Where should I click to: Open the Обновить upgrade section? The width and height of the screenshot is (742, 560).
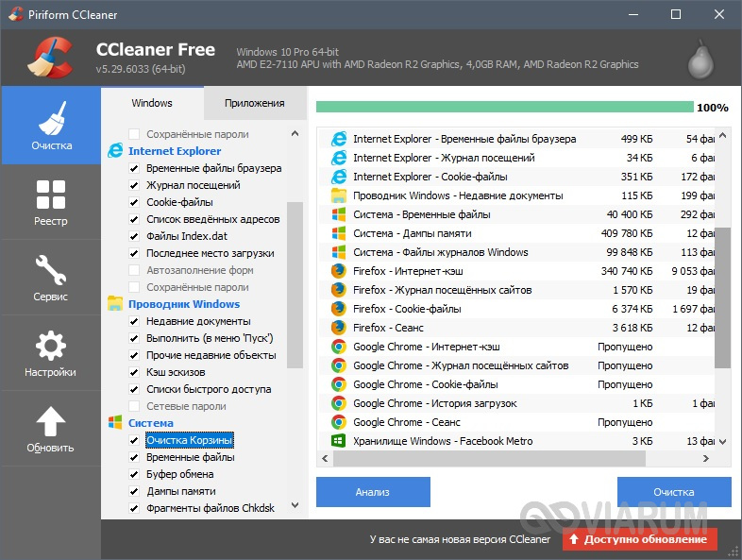[51, 429]
